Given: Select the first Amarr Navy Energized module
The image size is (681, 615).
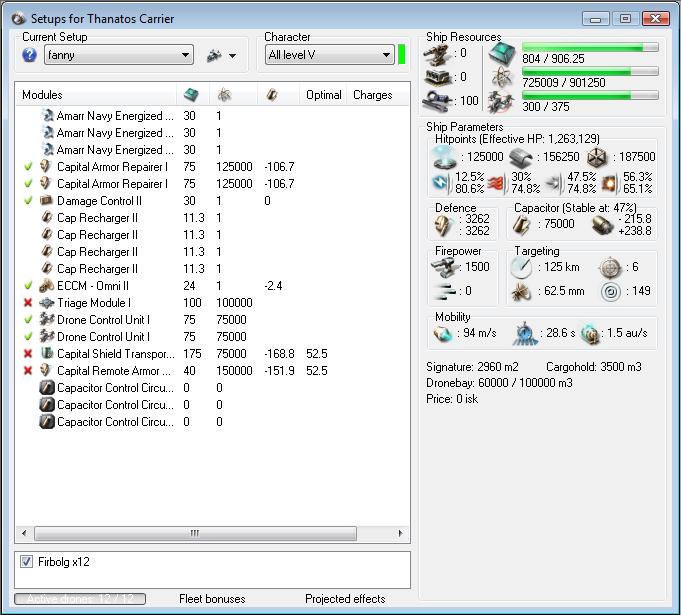Looking at the screenshot, I should coord(213,116).
